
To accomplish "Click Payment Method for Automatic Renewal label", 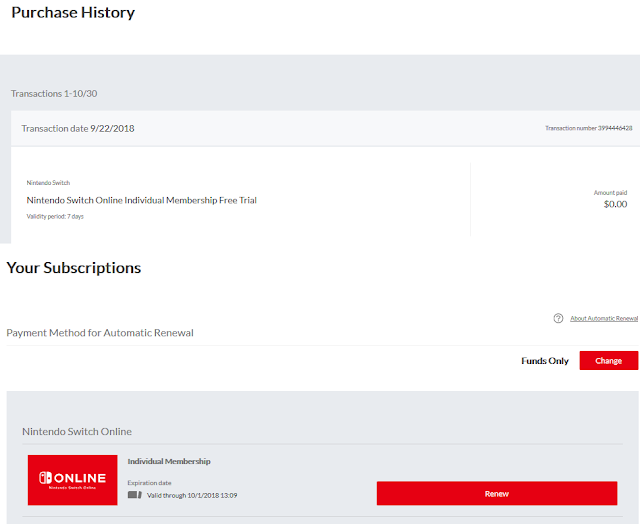I will 100,333.
